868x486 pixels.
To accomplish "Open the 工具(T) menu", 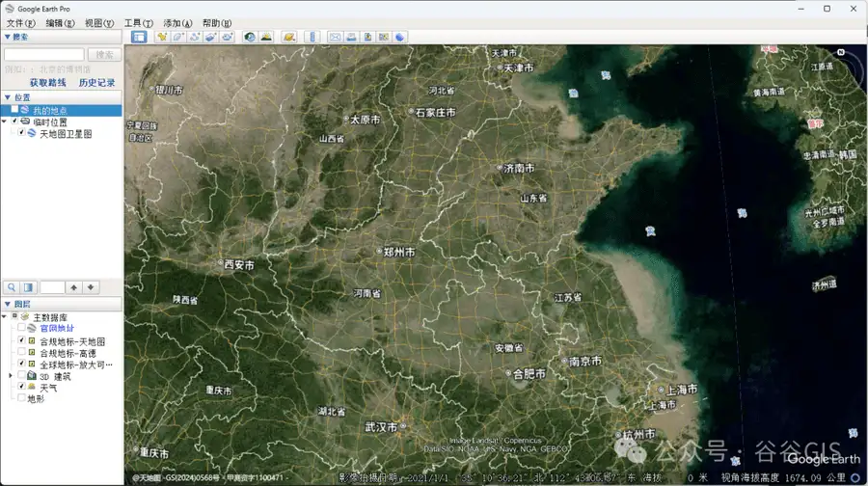I will (138, 23).
